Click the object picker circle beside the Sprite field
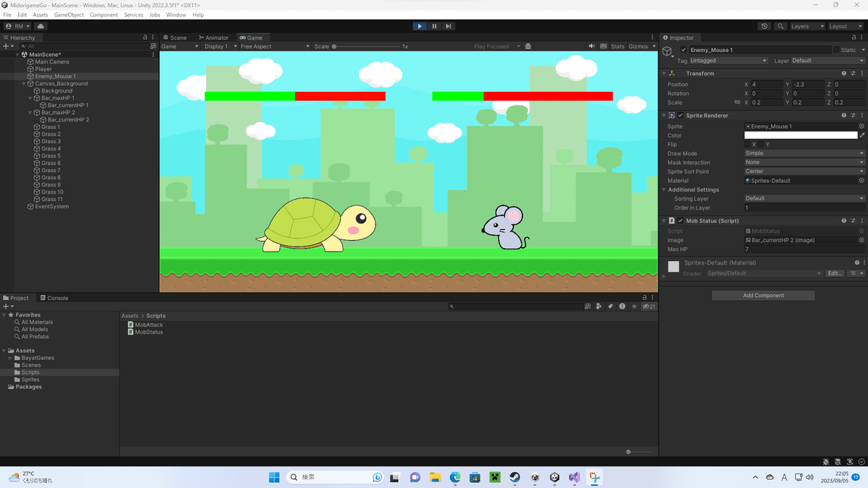Image resolution: width=868 pixels, height=488 pixels. 861,126
